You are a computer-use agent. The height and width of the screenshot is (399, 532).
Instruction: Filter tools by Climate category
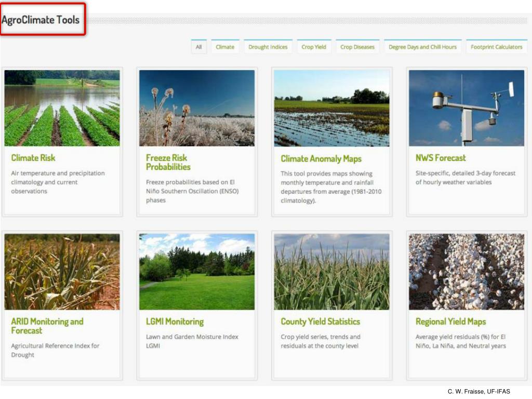(x=225, y=47)
